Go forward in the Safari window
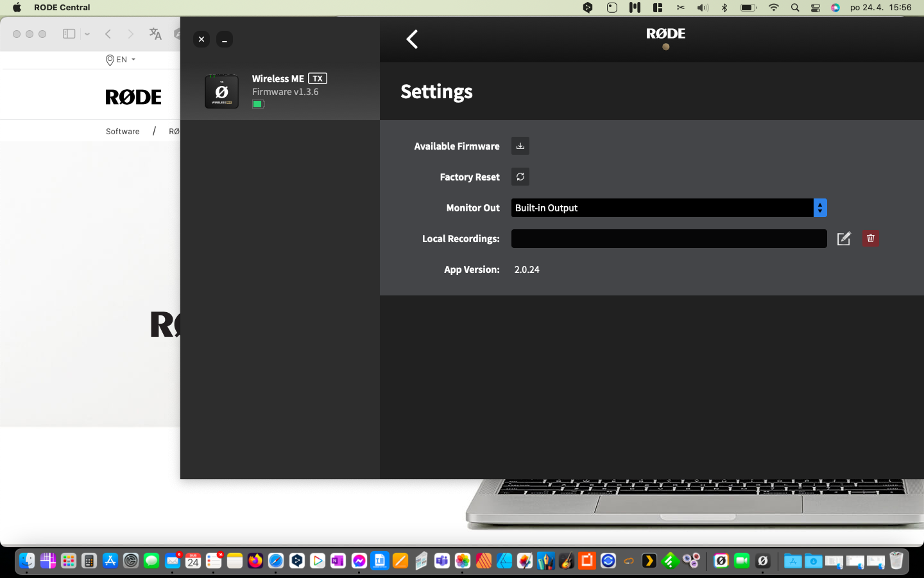Screen dimensions: 924x578 tap(131, 34)
